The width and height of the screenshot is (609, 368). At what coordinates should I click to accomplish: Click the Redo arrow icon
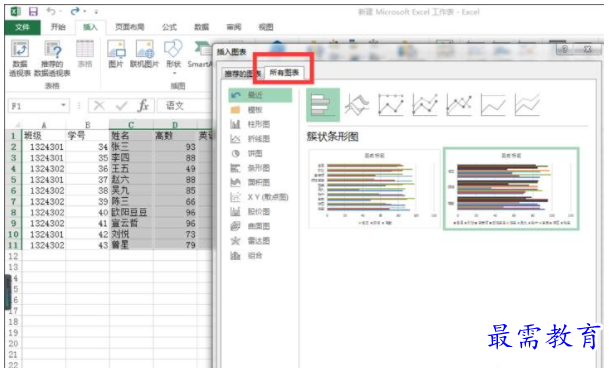[x=75, y=11]
